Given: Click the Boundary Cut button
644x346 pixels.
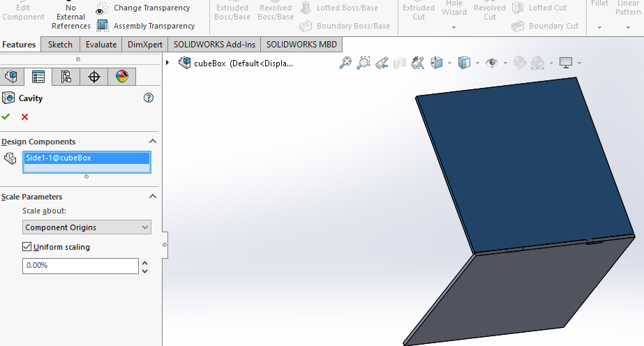Looking at the screenshot, I should (x=545, y=26).
